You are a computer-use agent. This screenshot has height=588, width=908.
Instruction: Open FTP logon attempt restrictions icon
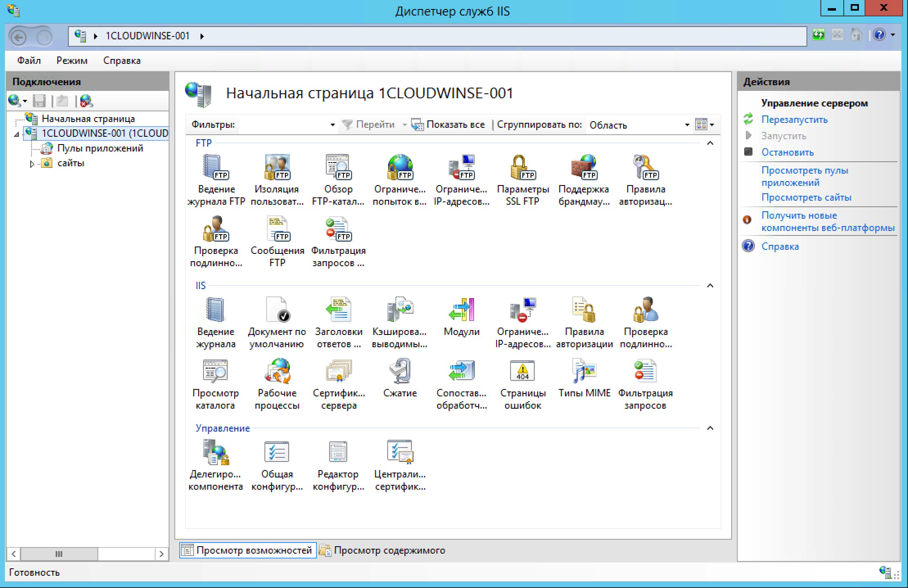coord(400,180)
